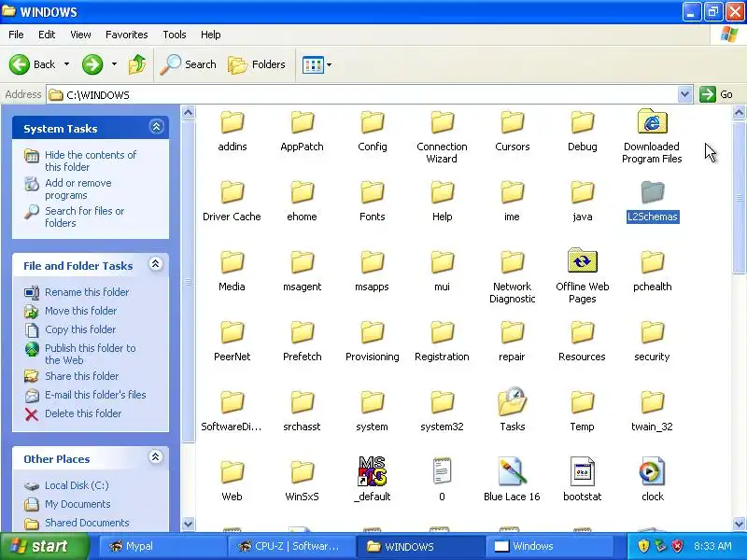Go back with the green Back arrow
Image resolution: width=747 pixels, height=560 pixels.
[x=32, y=64]
